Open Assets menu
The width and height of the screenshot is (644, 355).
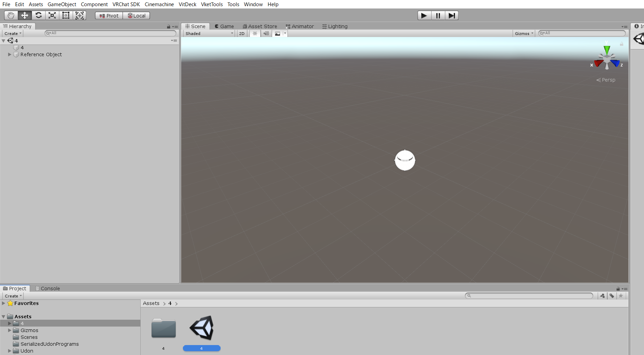(36, 4)
